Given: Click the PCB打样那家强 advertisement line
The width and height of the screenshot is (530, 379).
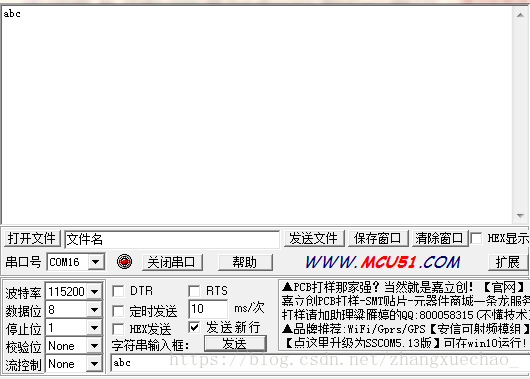Looking at the screenshot, I should click(x=403, y=287).
